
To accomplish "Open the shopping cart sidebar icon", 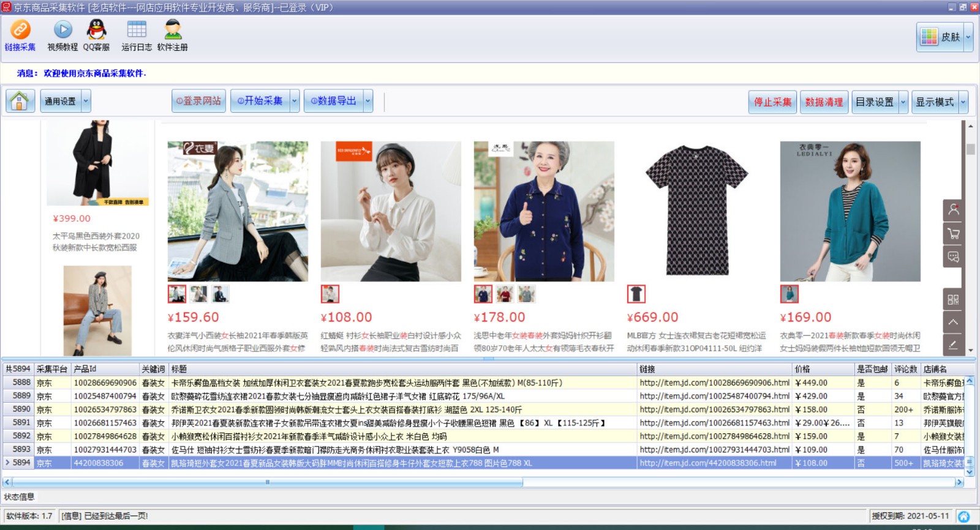I will (953, 233).
